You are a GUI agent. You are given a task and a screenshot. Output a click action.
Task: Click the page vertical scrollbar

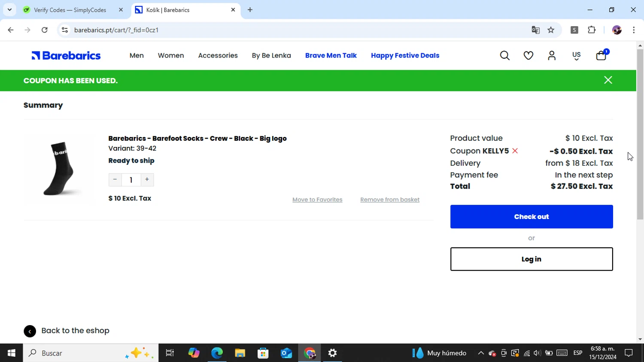[640, 134]
